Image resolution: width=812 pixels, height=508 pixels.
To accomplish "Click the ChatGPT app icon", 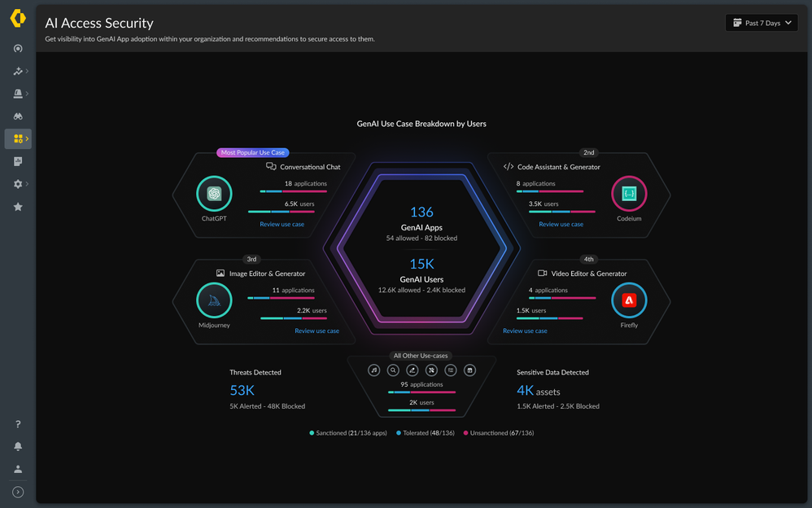I will pos(214,194).
